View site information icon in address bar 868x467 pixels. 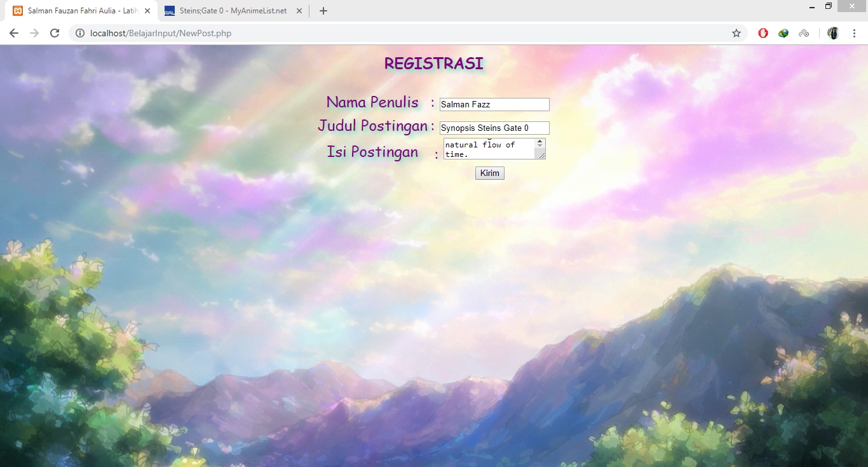pos(80,33)
